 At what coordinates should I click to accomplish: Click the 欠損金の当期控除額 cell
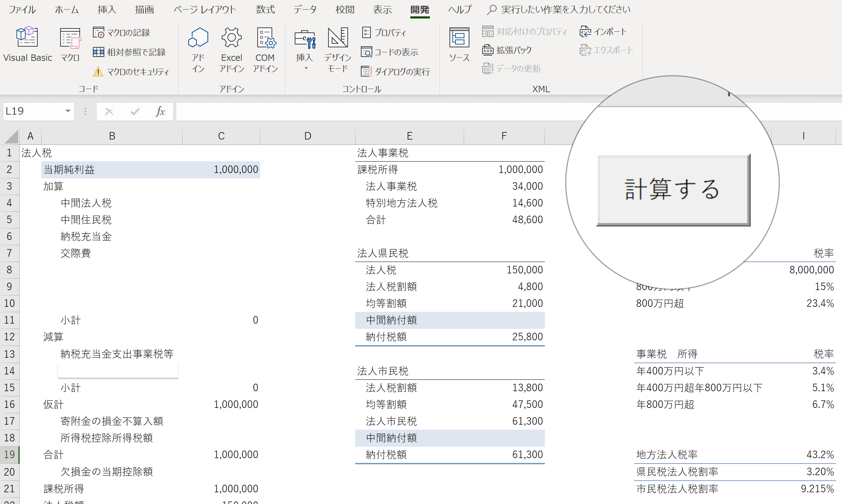(x=107, y=472)
